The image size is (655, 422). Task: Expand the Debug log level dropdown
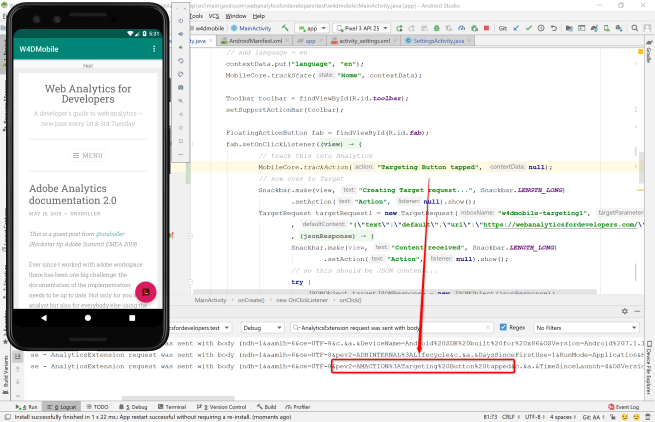tap(261, 326)
